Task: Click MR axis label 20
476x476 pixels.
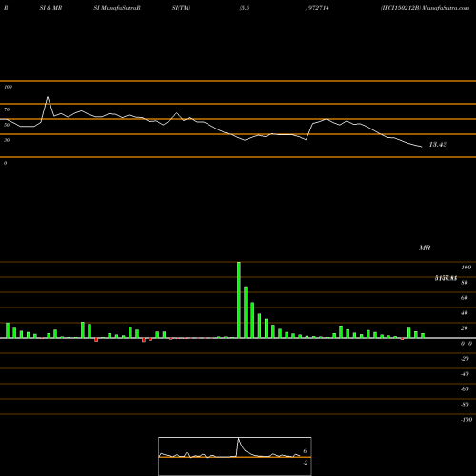Action: (465, 328)
